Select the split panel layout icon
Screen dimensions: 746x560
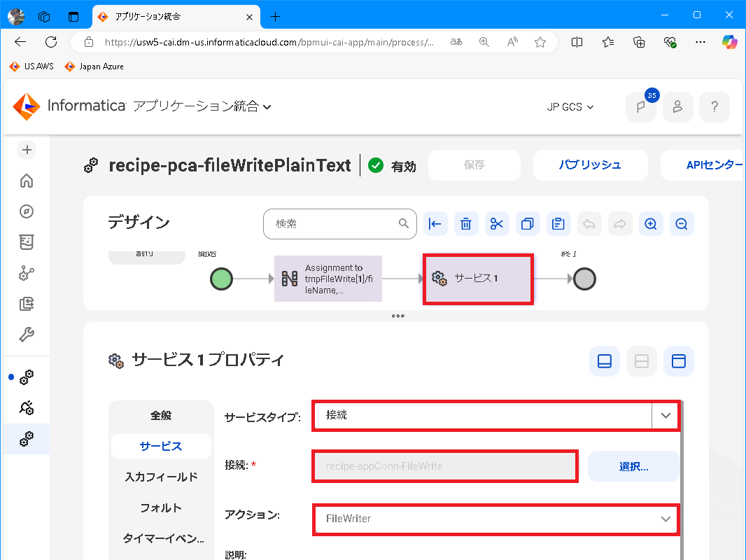642,361
